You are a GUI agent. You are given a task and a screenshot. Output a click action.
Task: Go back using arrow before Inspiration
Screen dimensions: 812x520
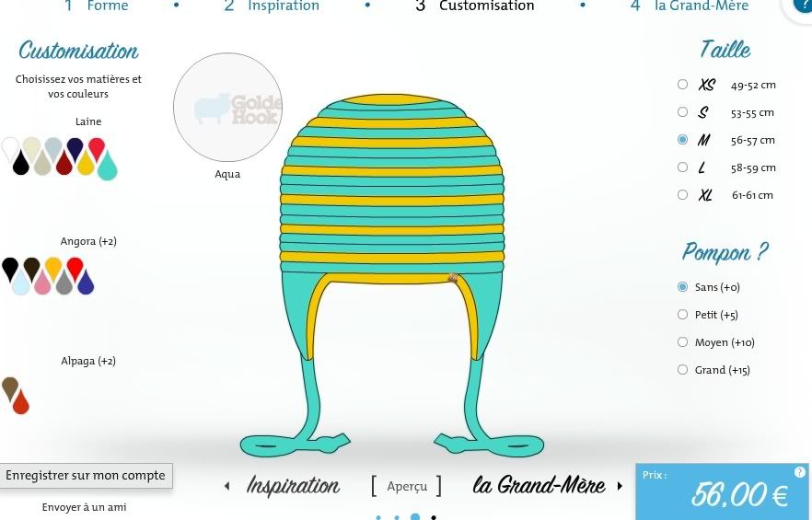226,486
